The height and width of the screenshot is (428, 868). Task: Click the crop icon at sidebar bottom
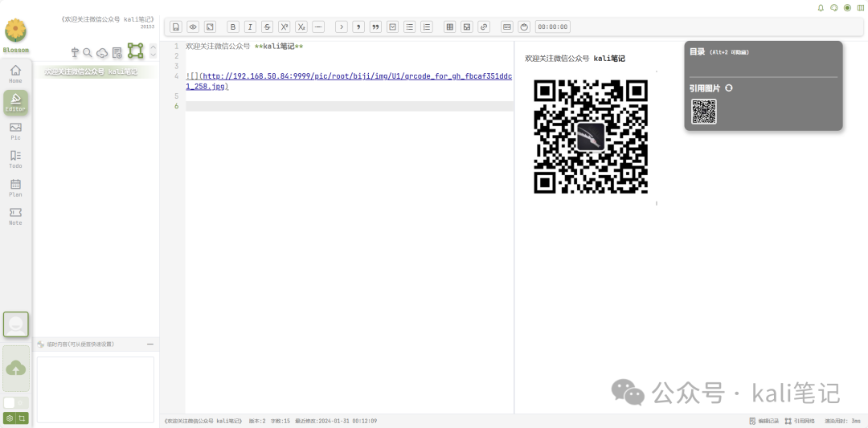23,418
